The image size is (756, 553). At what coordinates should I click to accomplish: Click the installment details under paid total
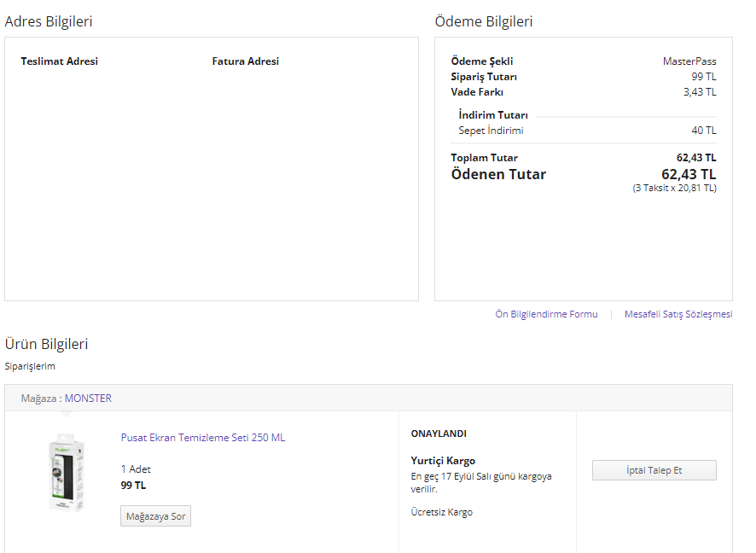pyautogui.click(x=674, y=188)
